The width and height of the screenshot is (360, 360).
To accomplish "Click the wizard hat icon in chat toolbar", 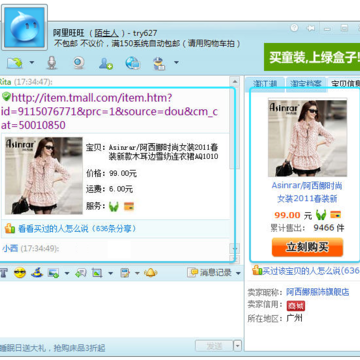I will point(37,273).
